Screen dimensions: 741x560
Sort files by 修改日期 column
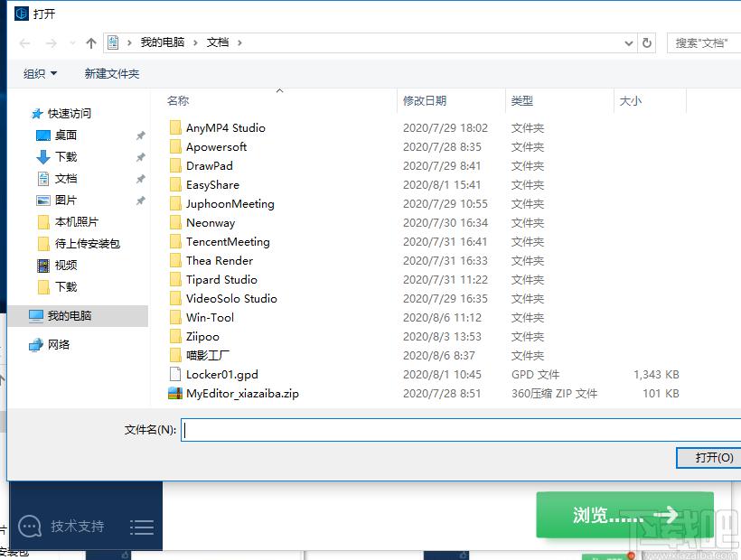[425, 100]
